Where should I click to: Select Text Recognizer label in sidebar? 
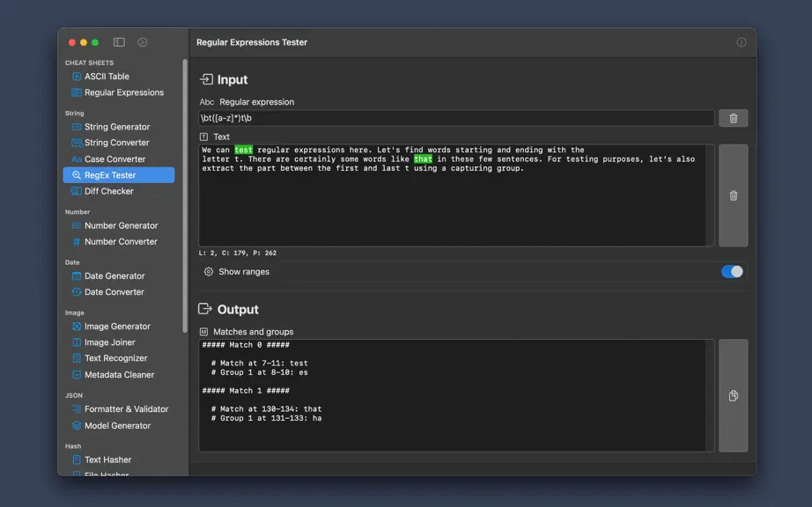pyautogui.click(x=116, y=358)
